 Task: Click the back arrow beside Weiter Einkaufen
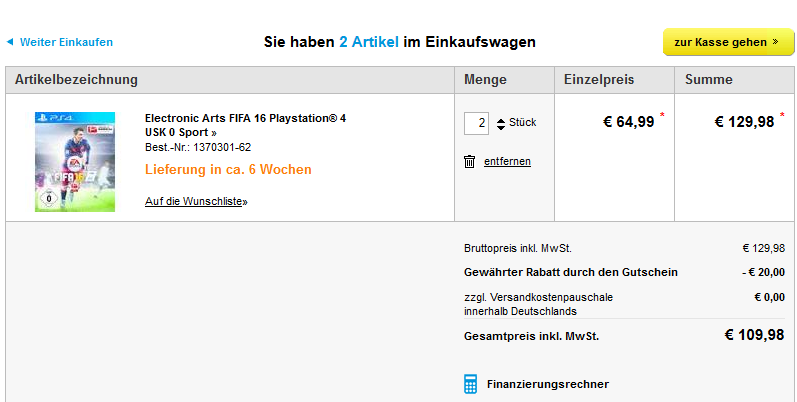[10, 42]
